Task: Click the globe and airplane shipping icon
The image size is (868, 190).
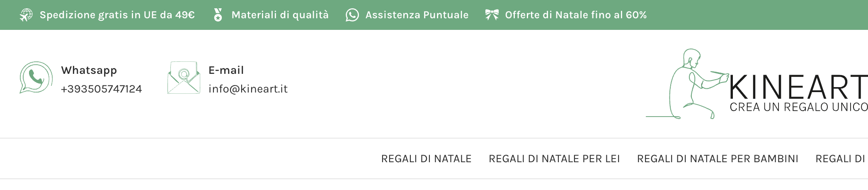Action: 26,15
